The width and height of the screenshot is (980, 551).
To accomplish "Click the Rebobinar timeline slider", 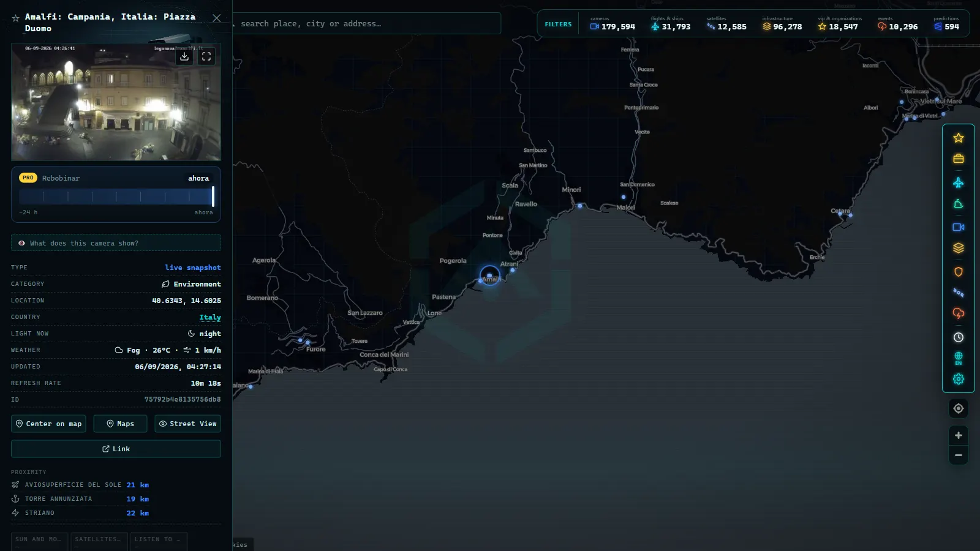I will (116, 197).
